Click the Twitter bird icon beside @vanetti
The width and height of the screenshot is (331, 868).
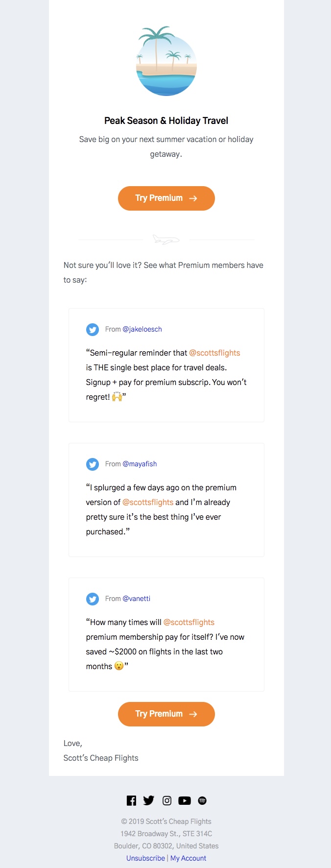(93, 599)
